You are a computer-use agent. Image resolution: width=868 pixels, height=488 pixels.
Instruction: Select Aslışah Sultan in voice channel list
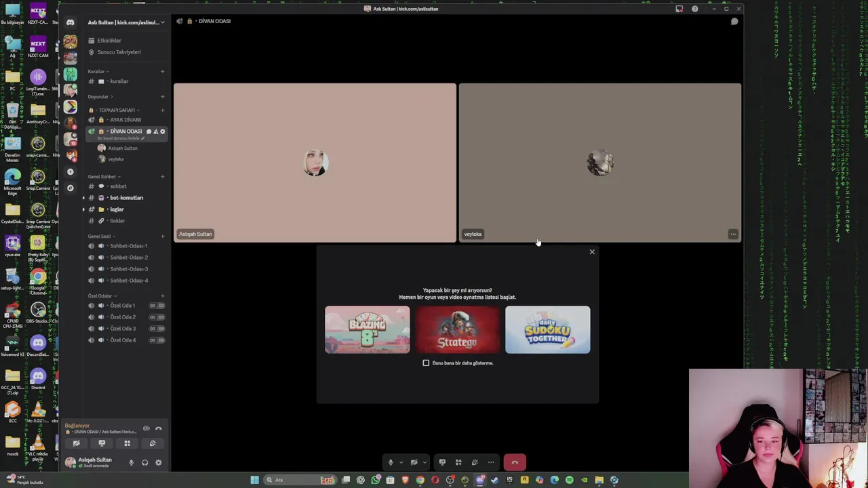coord(122,148)
